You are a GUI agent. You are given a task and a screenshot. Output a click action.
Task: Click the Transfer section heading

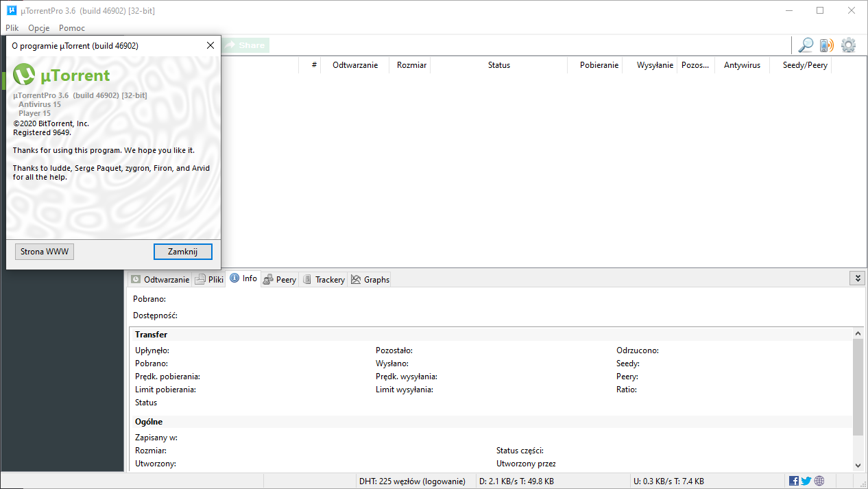tap(151, 335)
